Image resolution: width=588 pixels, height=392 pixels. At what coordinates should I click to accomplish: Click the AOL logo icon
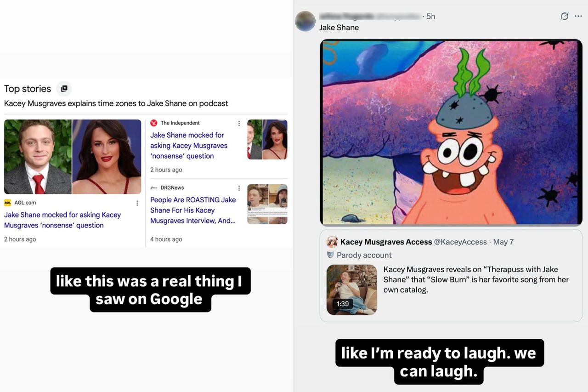tap(7, 203)
